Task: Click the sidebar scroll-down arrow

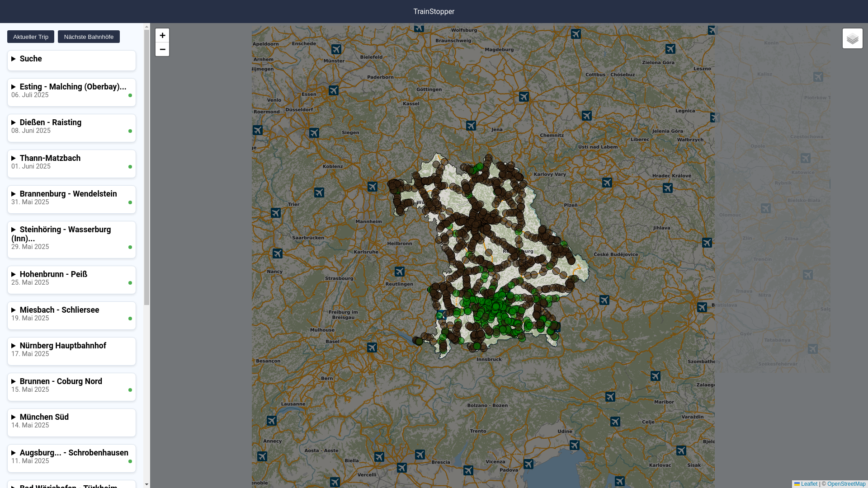Action: tap(146, 484)
